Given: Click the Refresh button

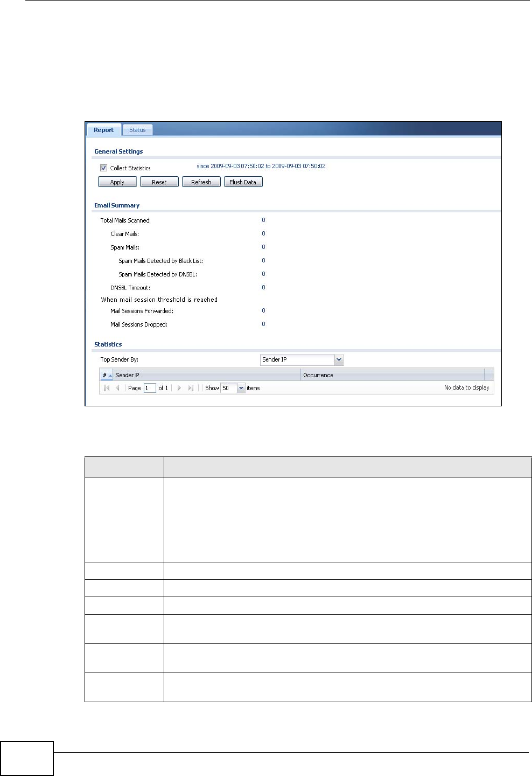Looking at the screenshot, I should pyautogui.click(x=201, y=182).
